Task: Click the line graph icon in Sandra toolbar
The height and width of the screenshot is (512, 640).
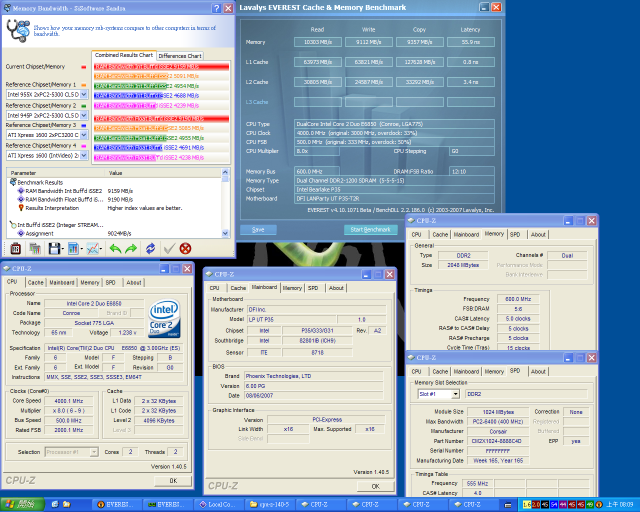Action: click(x=92, y=248)
